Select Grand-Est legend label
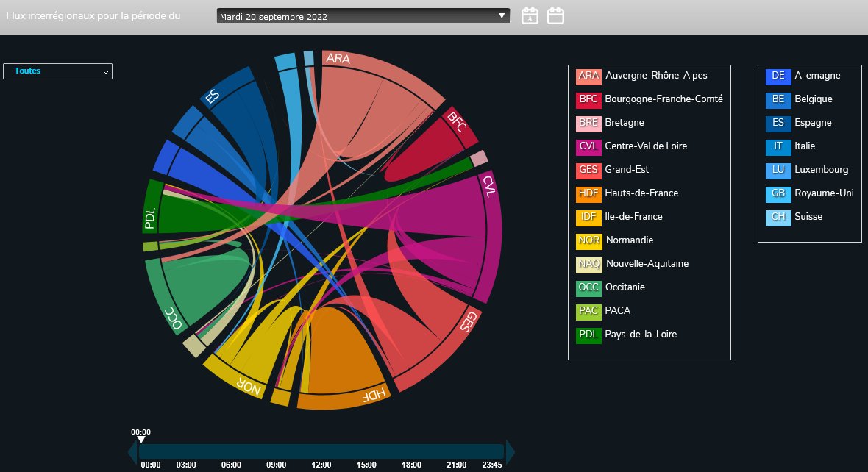Image resolution: width=868 pixels, height=472 pixels. (627, 169)
